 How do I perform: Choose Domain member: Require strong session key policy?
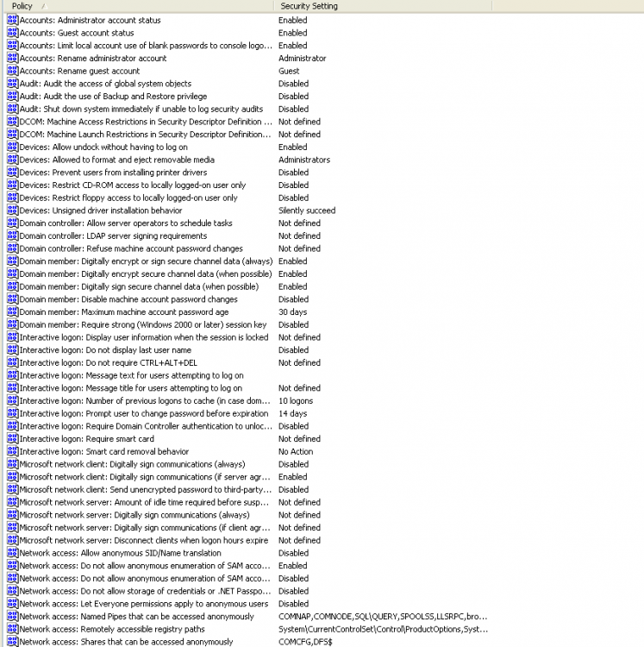143,324
